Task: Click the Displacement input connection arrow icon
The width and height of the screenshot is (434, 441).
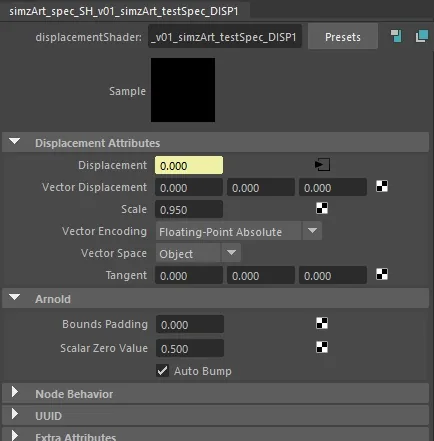Action: tap(322, 165)
